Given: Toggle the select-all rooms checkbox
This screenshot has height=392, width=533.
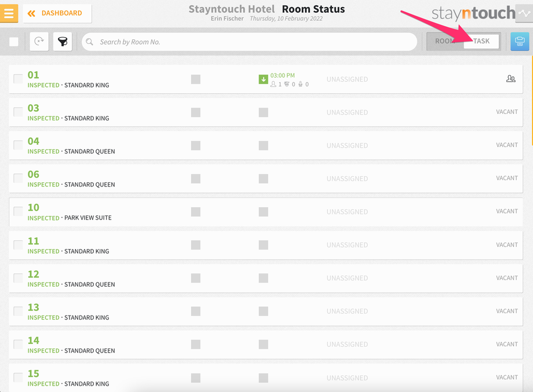Looking at the screenshot, I should pyautogui.click(x=14, y=42).
